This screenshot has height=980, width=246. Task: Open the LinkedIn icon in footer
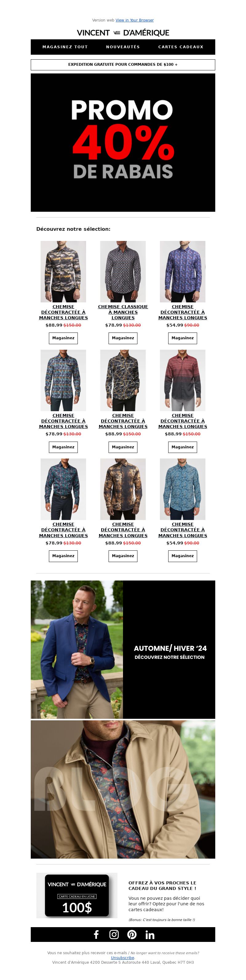coord(150,935)
